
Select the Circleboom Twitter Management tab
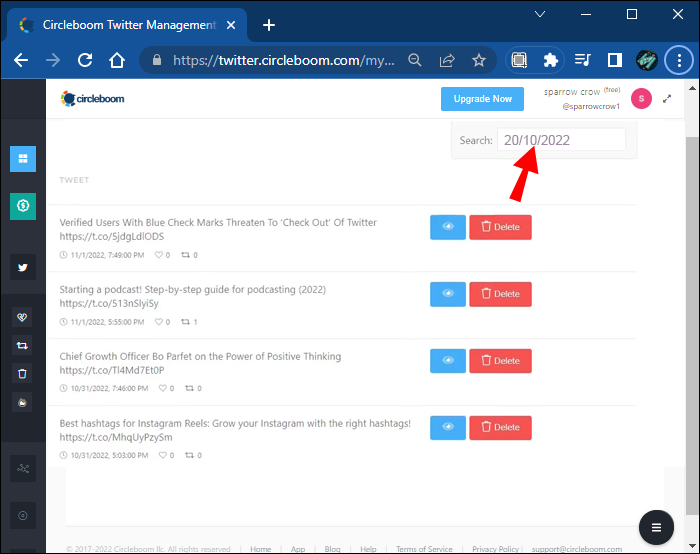[x=127, y=25]
